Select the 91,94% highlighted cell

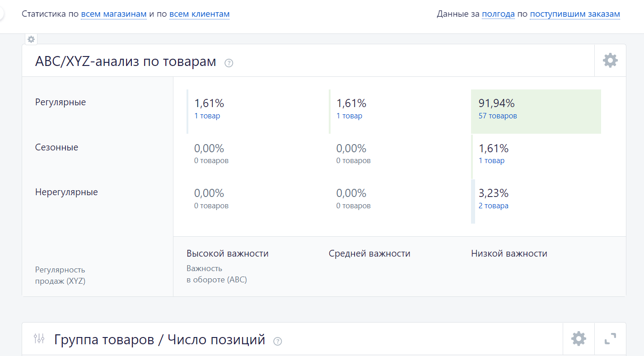(536, 112)
